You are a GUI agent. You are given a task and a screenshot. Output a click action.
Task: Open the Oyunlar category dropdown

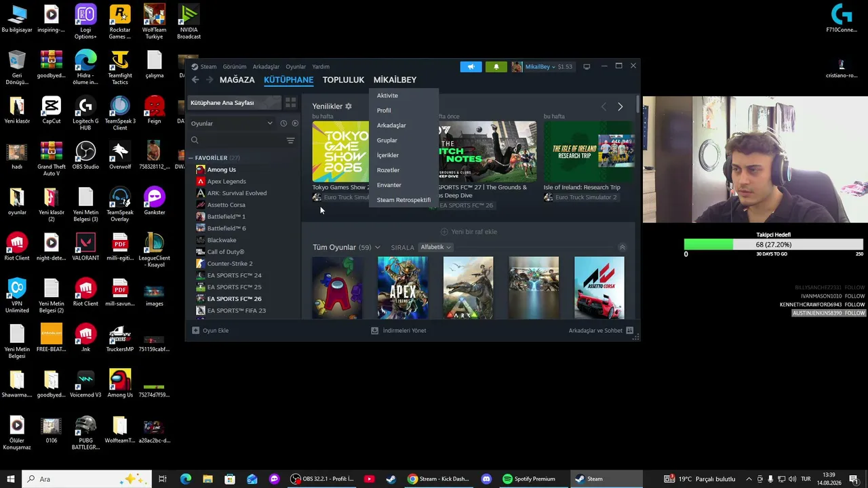pos(232,123)
